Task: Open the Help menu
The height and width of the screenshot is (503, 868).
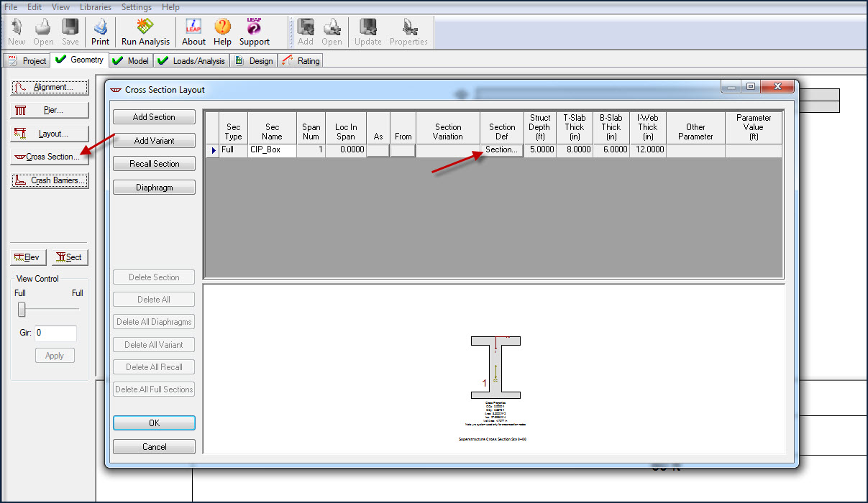Action: pos(171,6)
